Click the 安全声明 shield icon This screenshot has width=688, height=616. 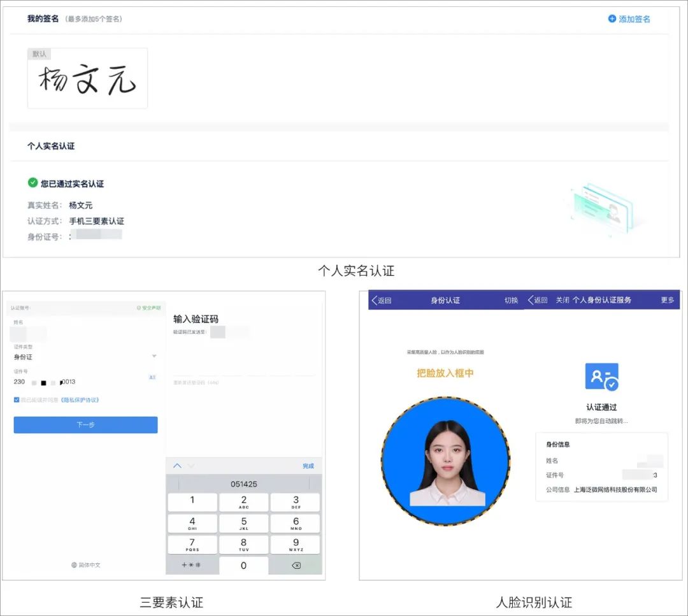click(x=139, y=308)
